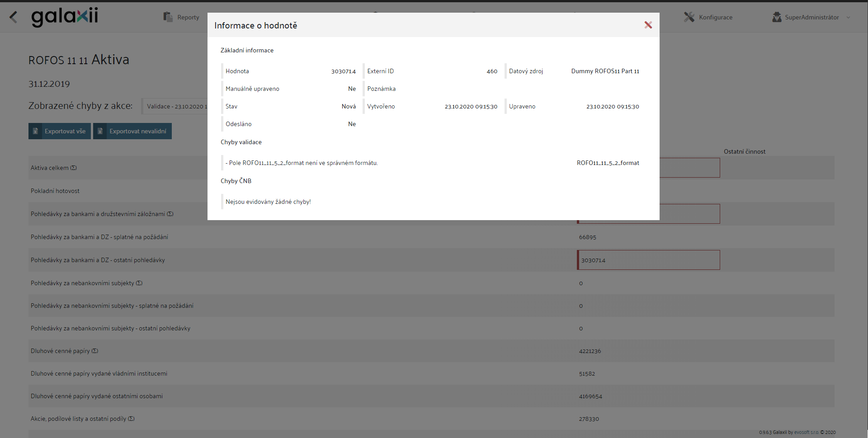Screen dimensions: 868x438
Task: Click Pohledávky za bankami splatné na požádání row
Action: [x=99, y=237]
